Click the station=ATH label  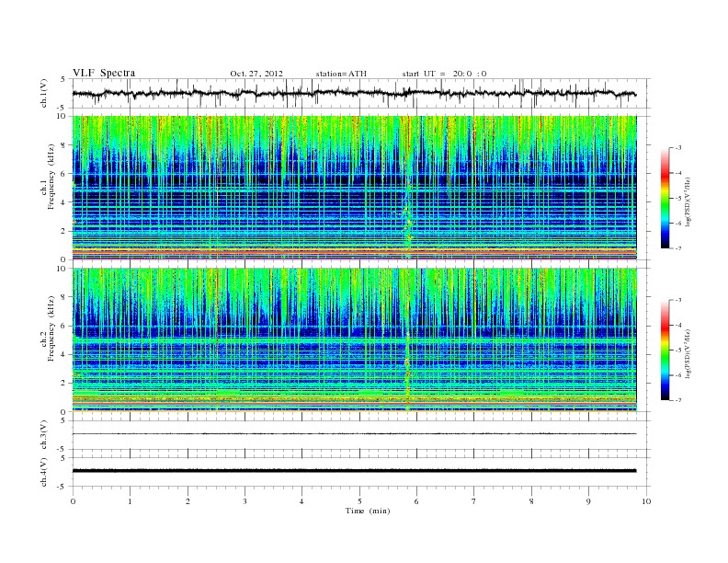(341, 74)
